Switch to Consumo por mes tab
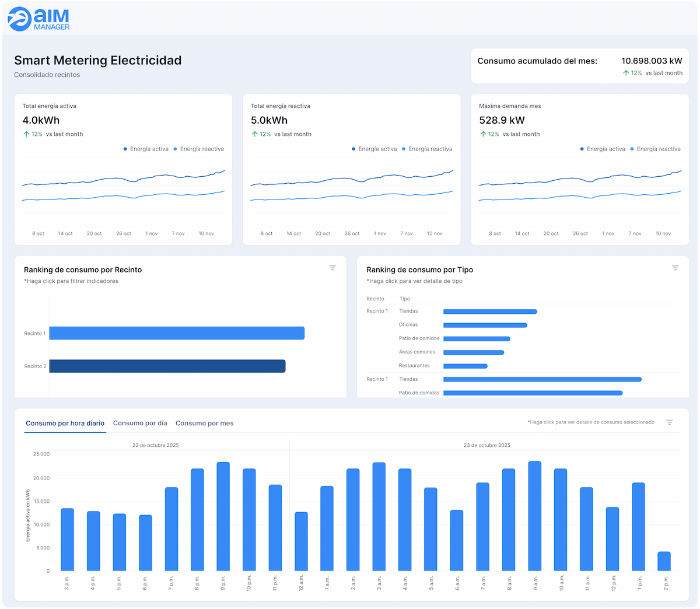The image size is (700, 609). (x=204, y=423)
